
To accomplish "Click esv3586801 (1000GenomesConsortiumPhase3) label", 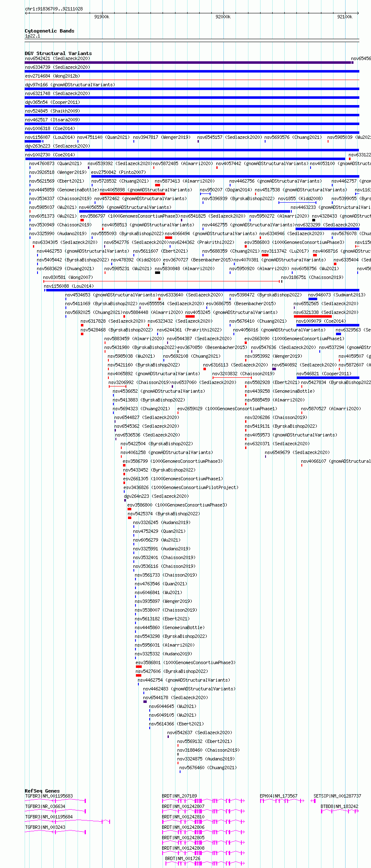I will 185,662.
